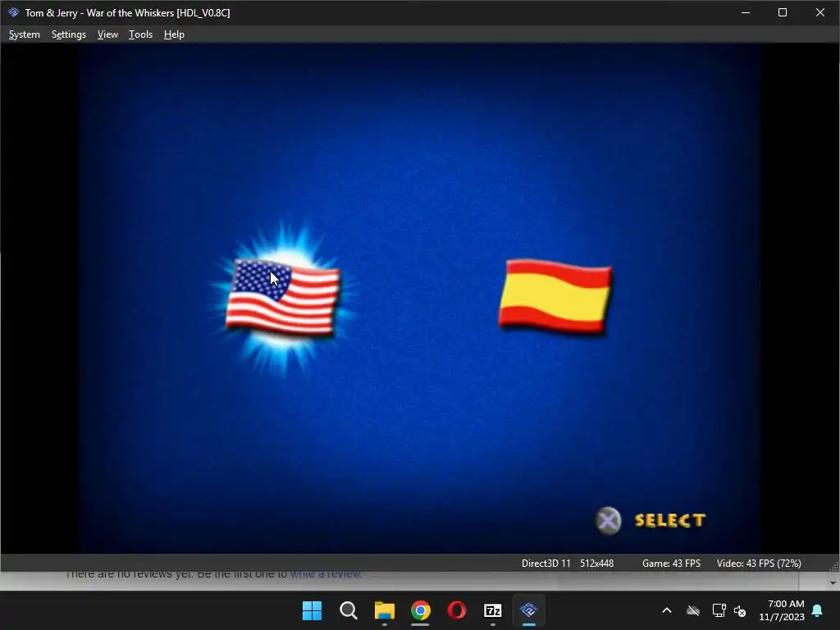
Task: Click the Game: 43 FPS status text
Action: 671,564
